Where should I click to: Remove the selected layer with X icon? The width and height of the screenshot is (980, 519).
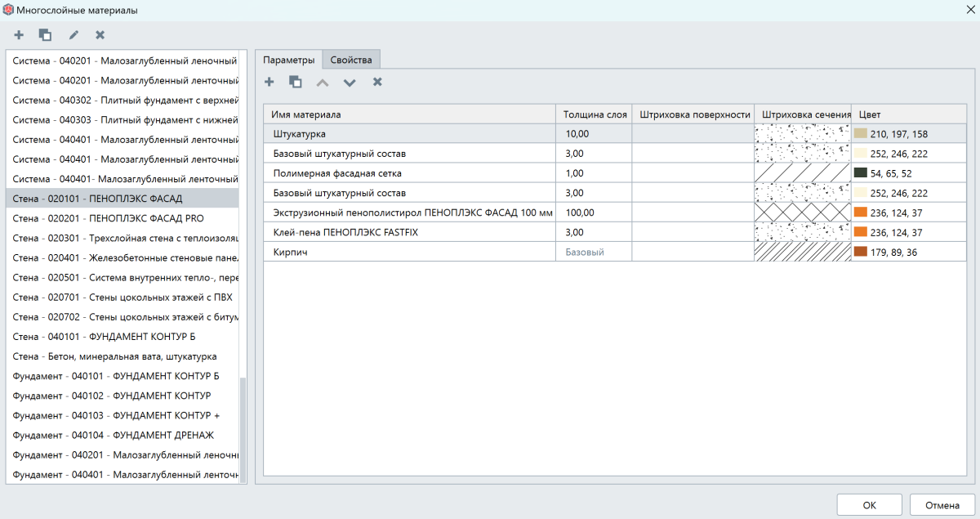[x=377, y=82]
